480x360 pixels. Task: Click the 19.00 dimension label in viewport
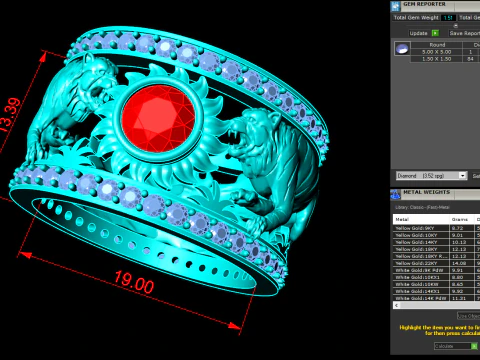click(x=134, y=282)
